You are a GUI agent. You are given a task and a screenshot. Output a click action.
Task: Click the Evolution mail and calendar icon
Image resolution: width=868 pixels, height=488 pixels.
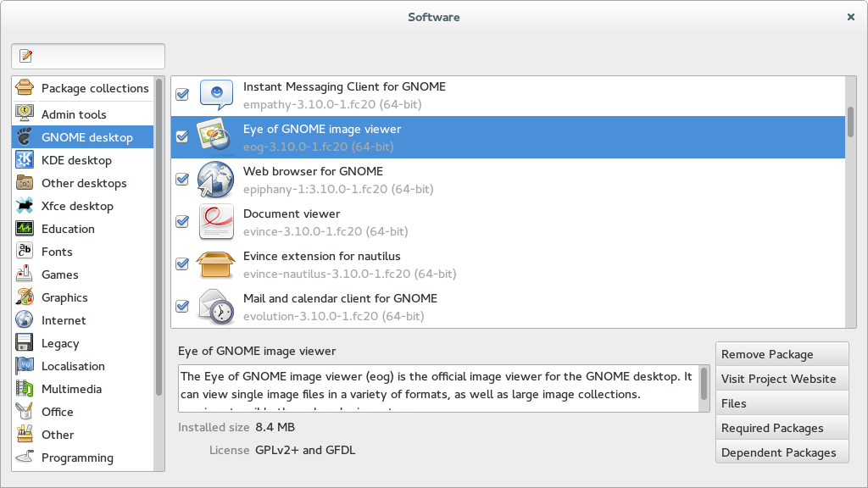pos(215,307)
